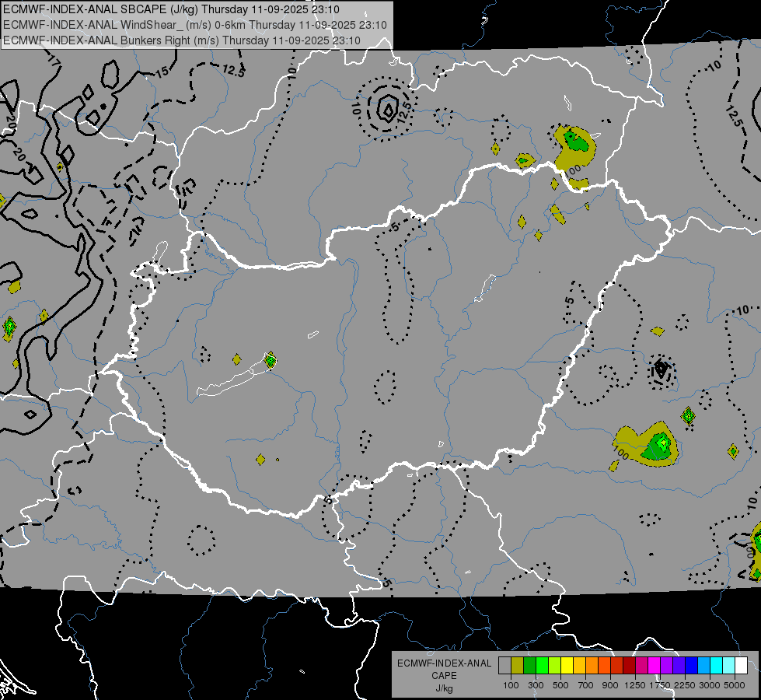The height and width of the screenshot is (700, 761).
Task: Click legend value 300
Action: [536, 685]
